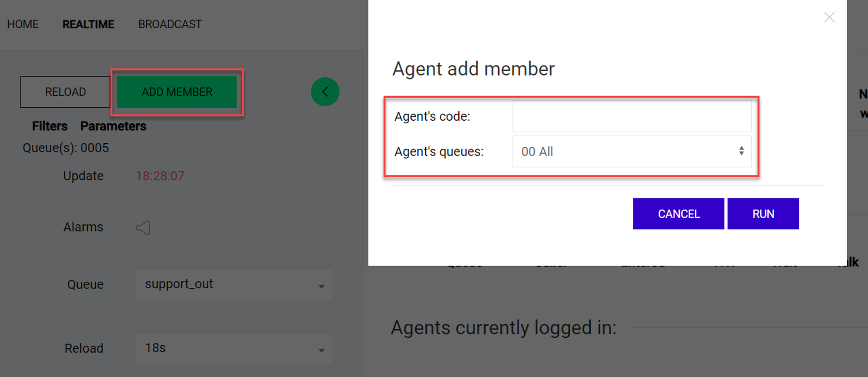Click the Queue(s): 0005 text
Viewport: 868px width, 377px height.
pyautogui.click(x=66, y=148)
